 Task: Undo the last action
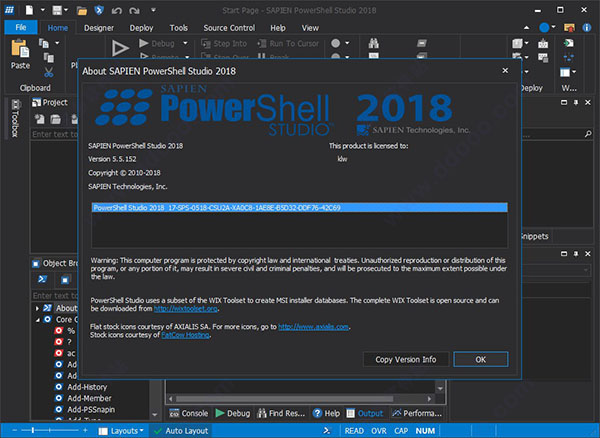pos(117,10)
